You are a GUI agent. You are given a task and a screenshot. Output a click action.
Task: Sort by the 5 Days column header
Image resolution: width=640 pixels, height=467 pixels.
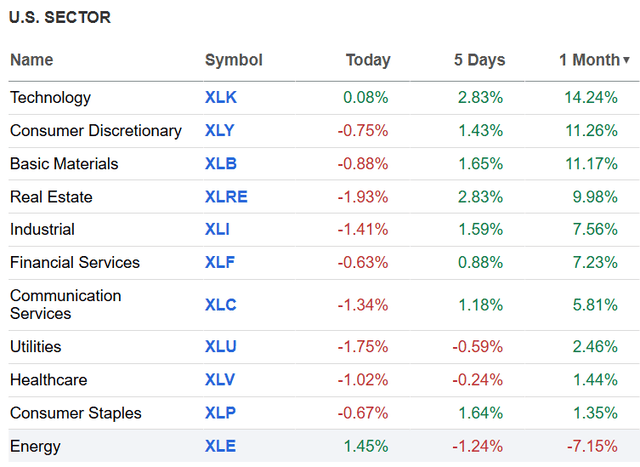pyautogui.click(x=478, y=60)
